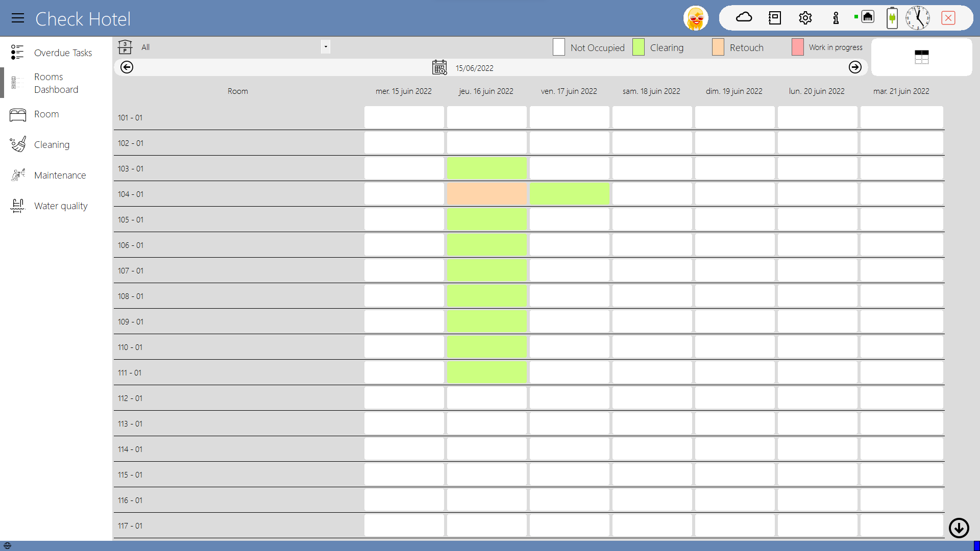This screenshot has width=980, height=551.
Task: Click the Retouch orange legend swatch
Action: [x=718, y=47]
